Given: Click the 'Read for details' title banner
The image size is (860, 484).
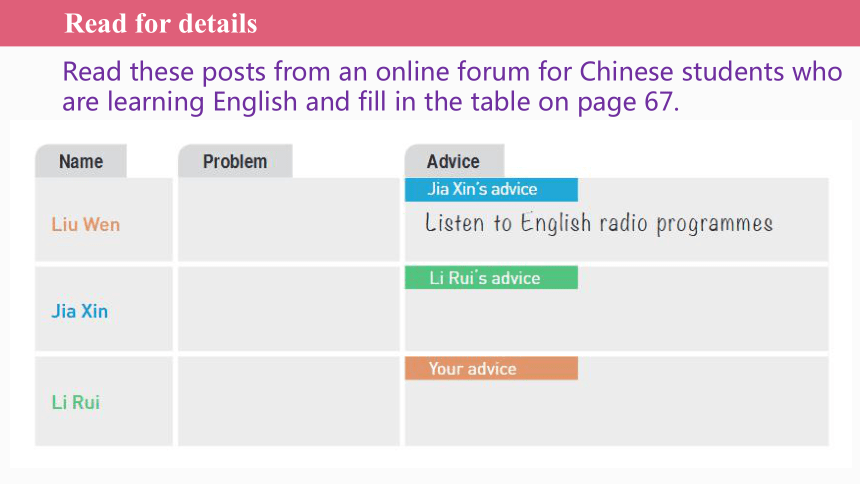Looking at the screenshot, I should coord(430,23).
